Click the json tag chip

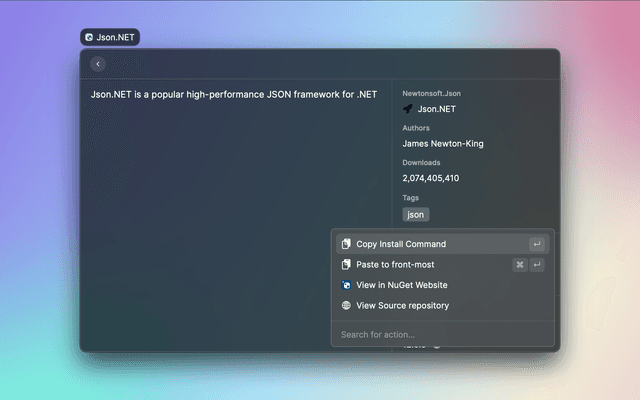[x=415, y=214]
